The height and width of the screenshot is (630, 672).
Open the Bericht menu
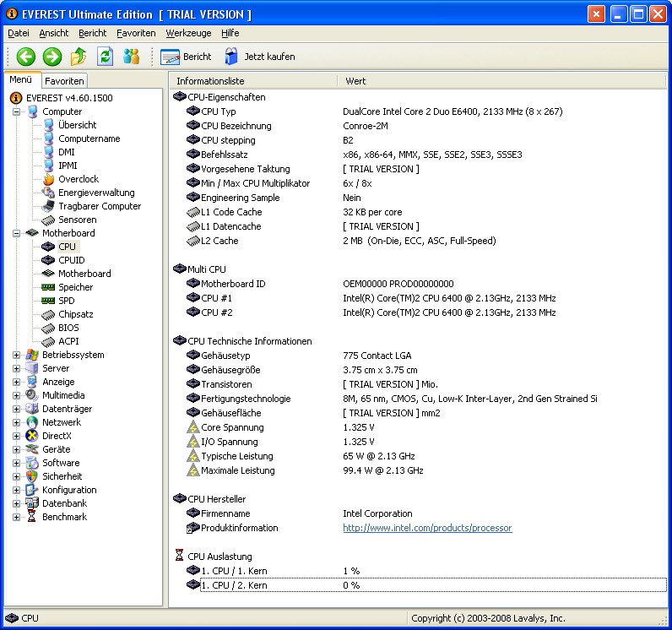tap(92, 33)
